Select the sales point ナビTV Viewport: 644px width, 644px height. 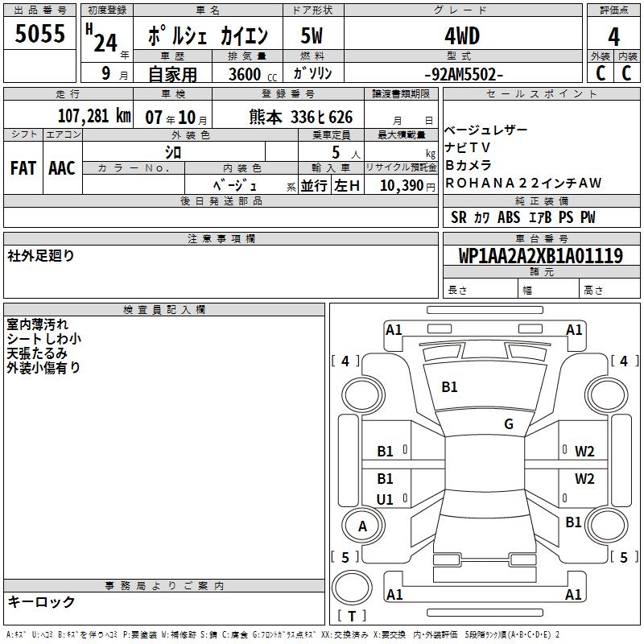click(468, 147)
